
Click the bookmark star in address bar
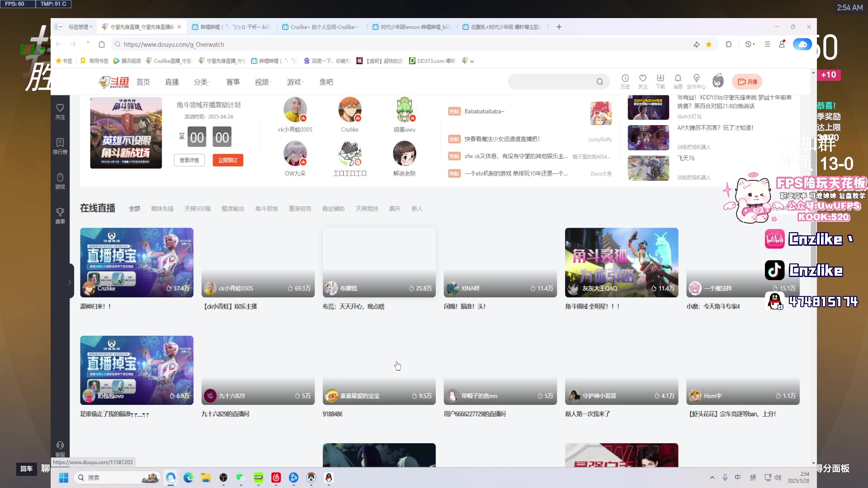tap(709, 44)
